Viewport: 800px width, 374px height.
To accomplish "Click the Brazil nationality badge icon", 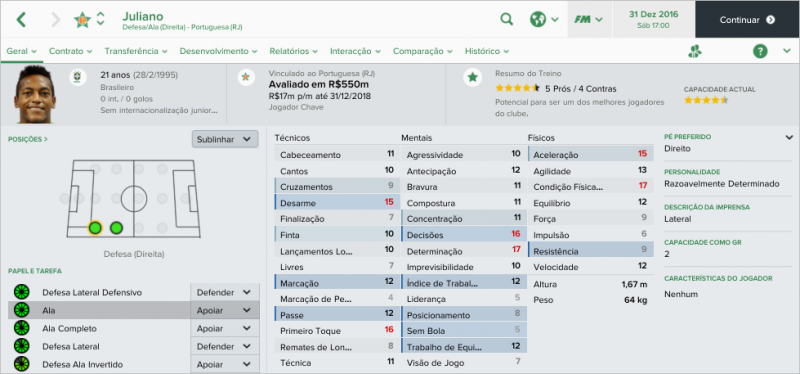I will [78, 77].
